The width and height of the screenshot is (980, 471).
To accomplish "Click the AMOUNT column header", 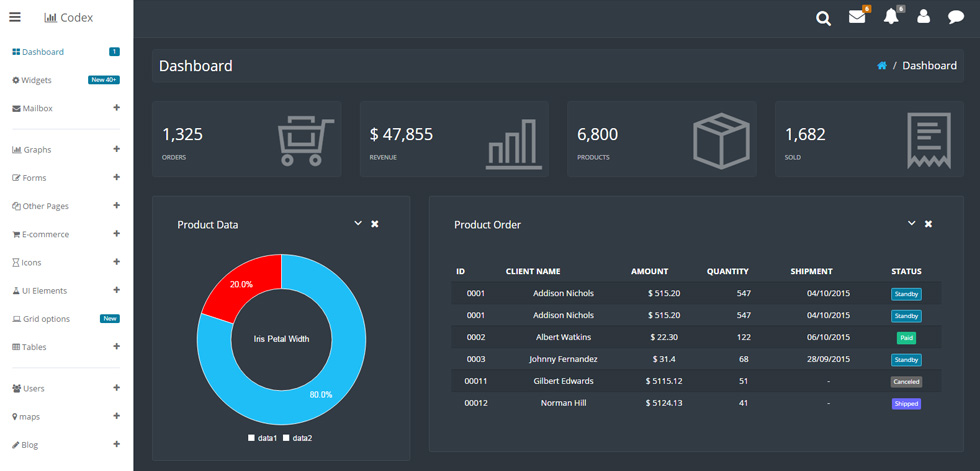I will coord(649,271).
